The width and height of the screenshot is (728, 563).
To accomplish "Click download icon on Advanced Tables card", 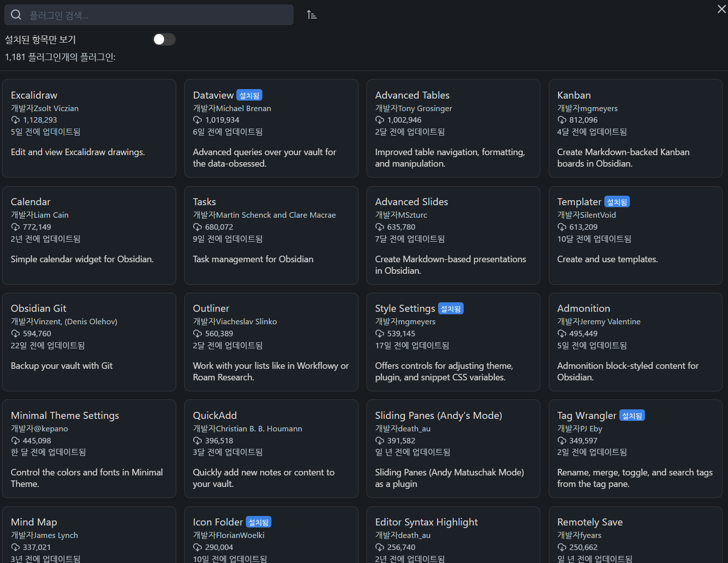I will 380,120.
